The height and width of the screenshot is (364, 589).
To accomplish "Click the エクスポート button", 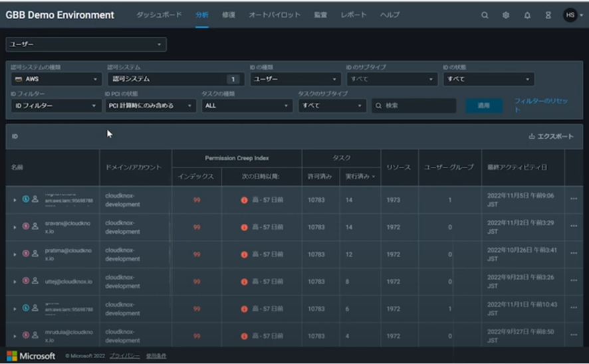I will (551, 136).
